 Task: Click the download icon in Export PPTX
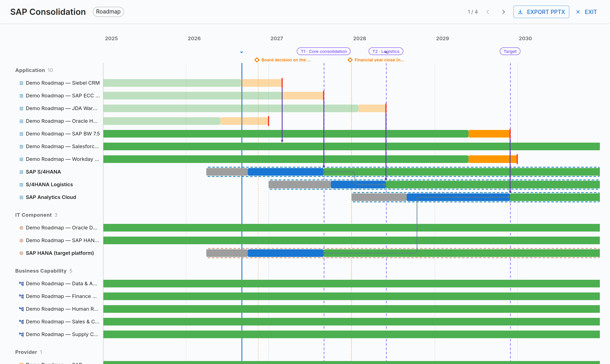coord(520,12)
